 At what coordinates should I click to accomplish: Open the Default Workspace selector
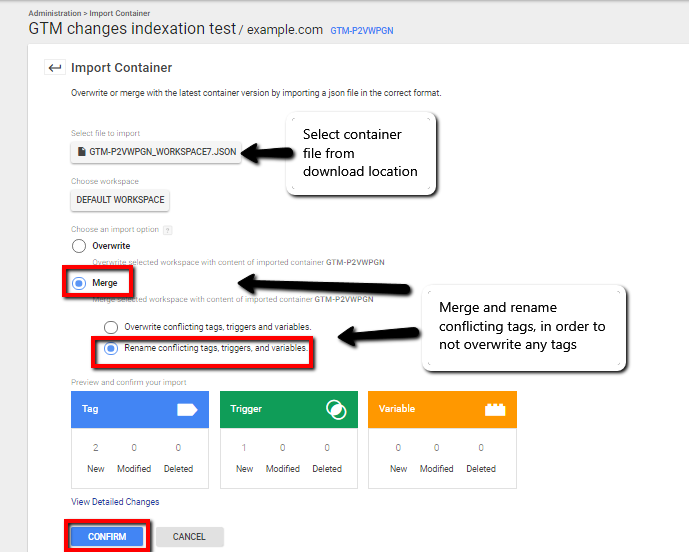pyautogui.click(x=121, y=200)
